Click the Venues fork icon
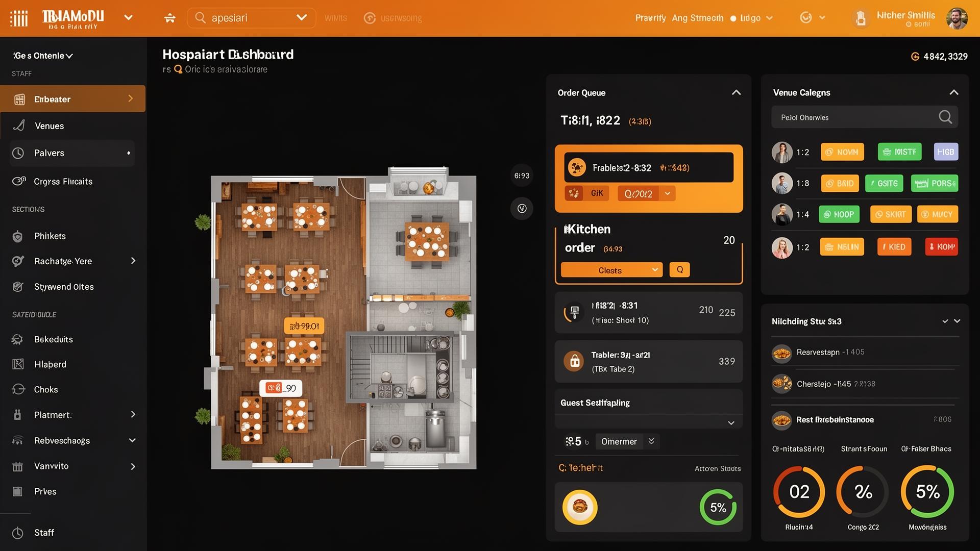The height and width of the screenshot is (551, 980). (18, 126)
